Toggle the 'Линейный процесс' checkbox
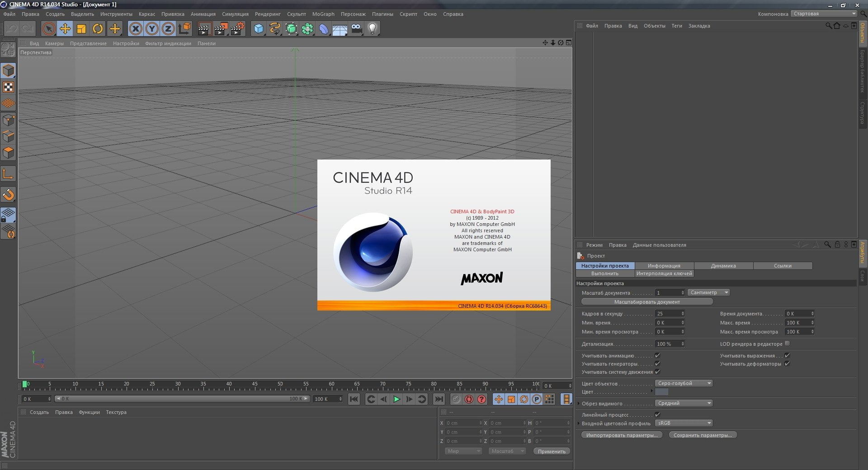The height and width of the screenshot is (470, 868). (x=658, y=414)
